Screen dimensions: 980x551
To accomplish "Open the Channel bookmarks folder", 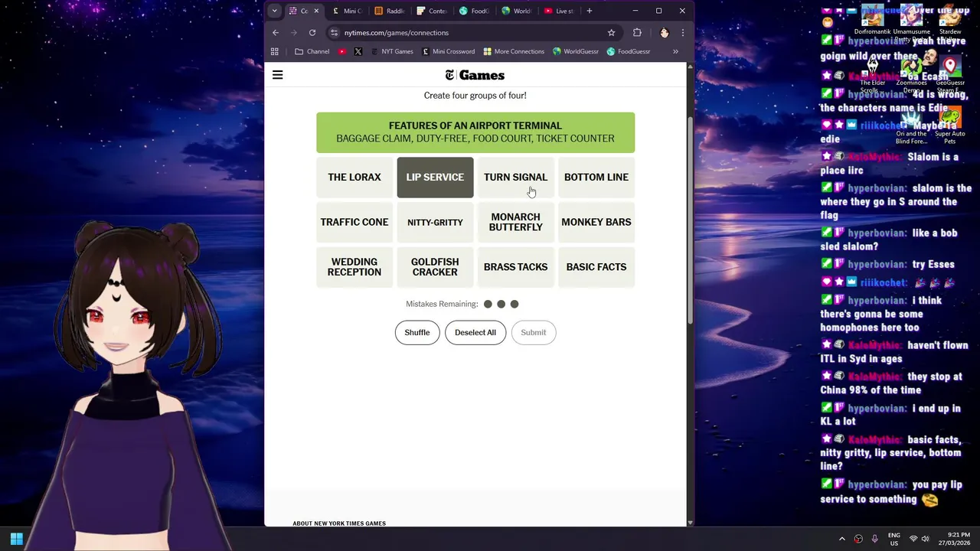I will [312, 51].
